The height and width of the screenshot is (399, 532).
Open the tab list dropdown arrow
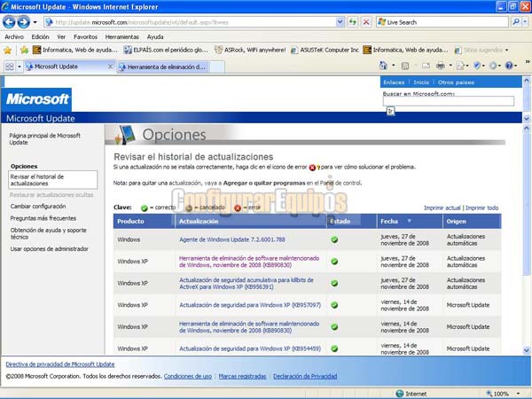20,66
